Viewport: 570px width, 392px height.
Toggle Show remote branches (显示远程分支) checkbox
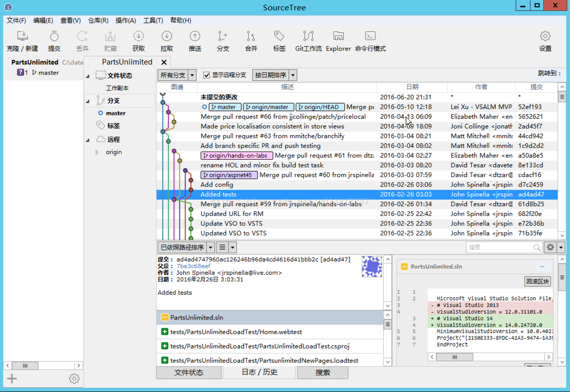[207, 75]
